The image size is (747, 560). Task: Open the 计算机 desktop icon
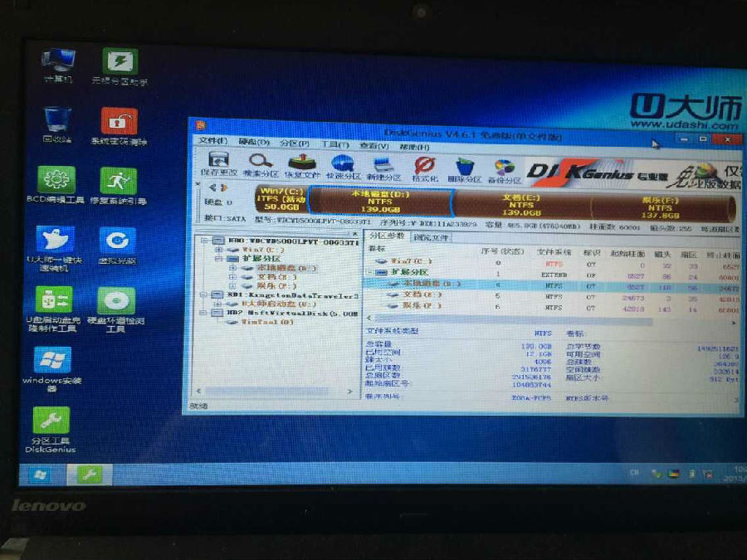click(57, 66)
